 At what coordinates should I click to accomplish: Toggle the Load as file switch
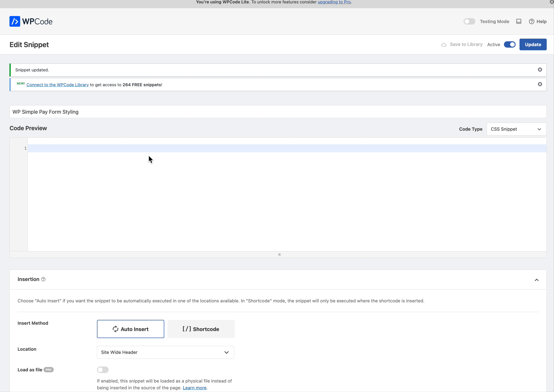point(103,370)
